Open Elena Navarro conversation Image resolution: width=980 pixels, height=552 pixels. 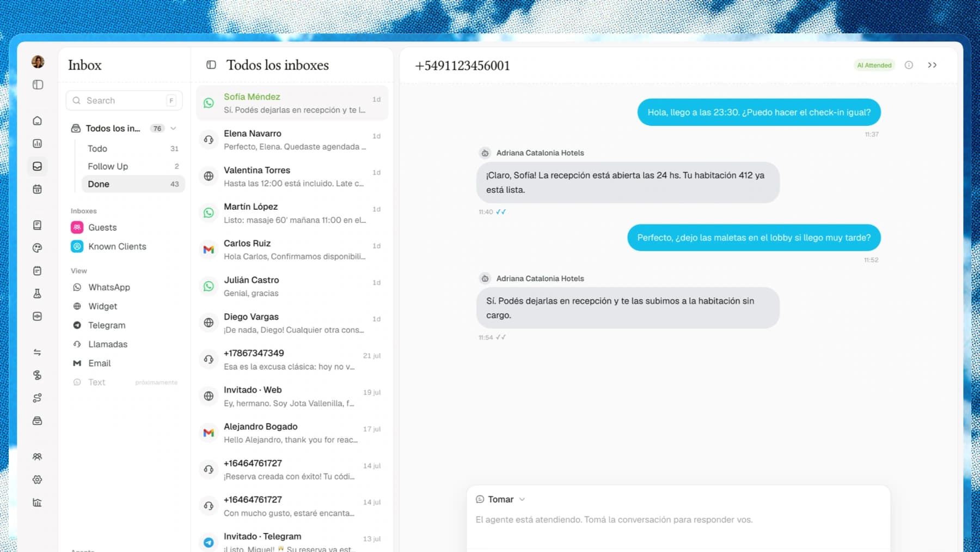click(x=292, y=140)
